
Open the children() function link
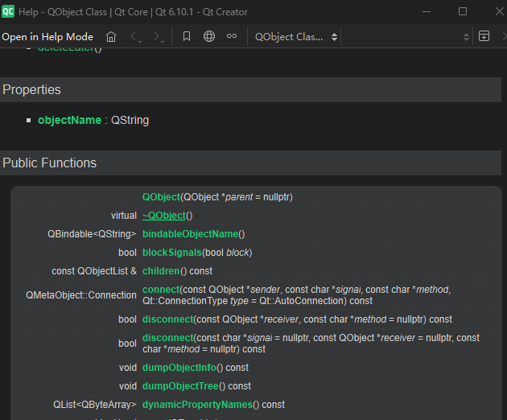coord(161,271)
